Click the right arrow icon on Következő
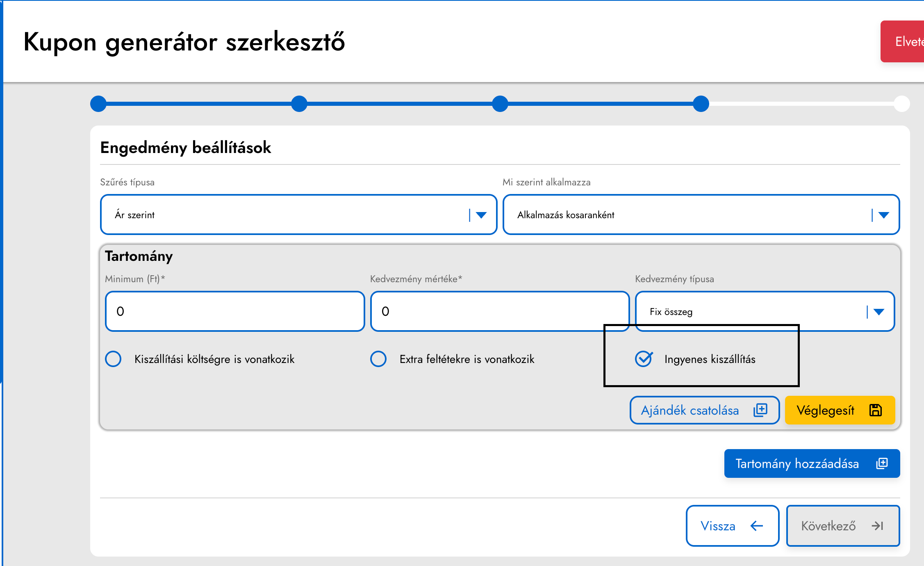 877,526
